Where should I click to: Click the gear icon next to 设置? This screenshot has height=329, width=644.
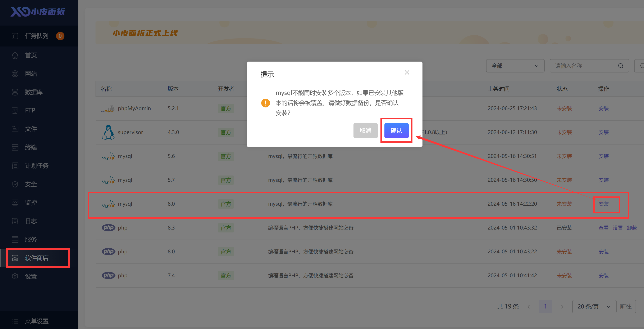(15, 276)
